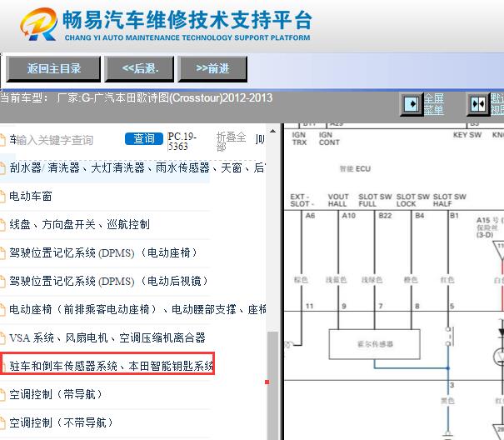Click document icon beside 空调控制（不带导航）

click(2, 423)
